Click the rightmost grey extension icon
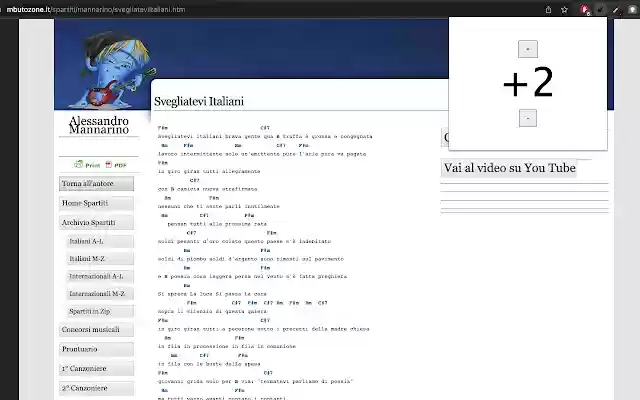Image resolution: width=640 pixels, height=400 pixels. 632,9
